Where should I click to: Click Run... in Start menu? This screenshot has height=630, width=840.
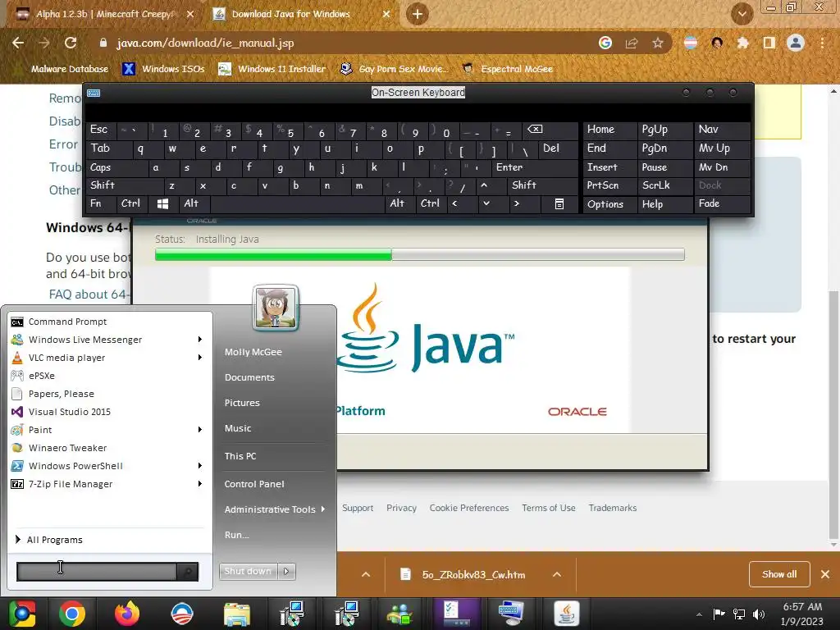pyautogui.click(x=237, y=535)
